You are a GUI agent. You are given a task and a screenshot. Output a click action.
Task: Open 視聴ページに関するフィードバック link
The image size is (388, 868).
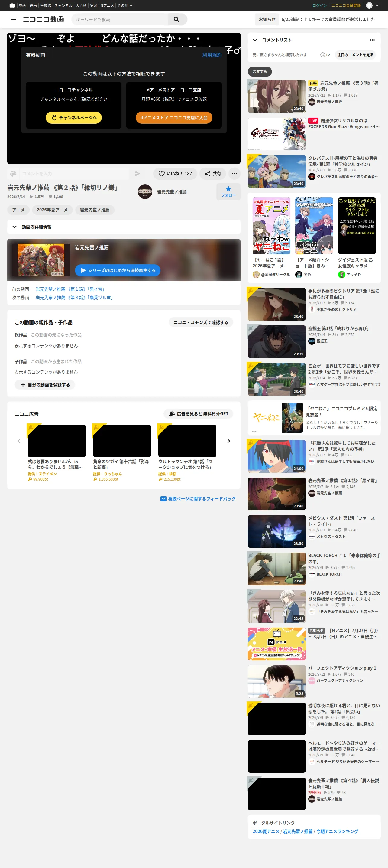(x=198, y=499)
